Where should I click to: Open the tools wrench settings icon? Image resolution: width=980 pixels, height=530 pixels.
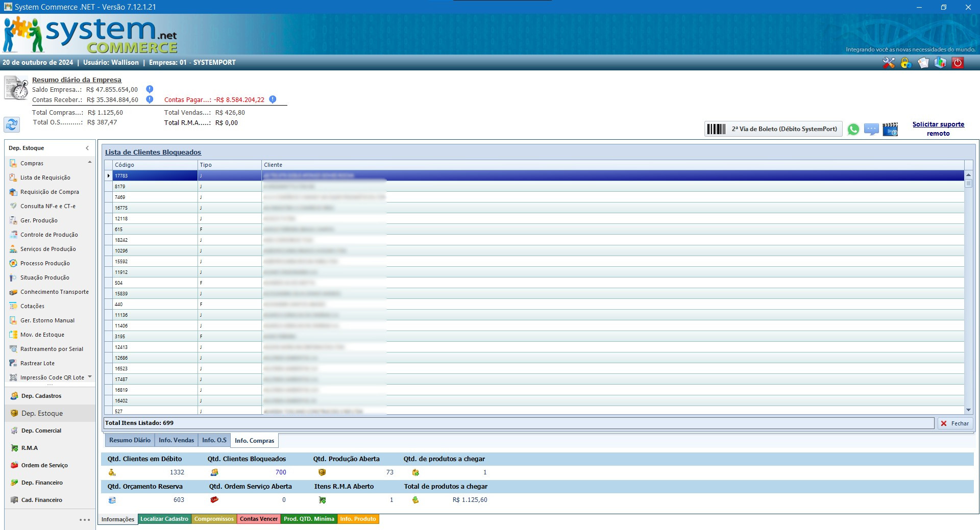(x=889, y=63)
